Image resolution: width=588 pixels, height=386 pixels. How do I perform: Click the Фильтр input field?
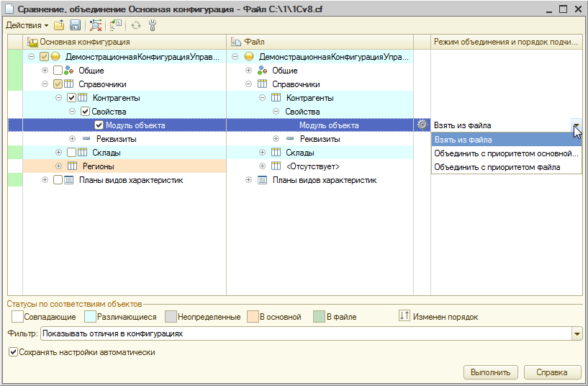click(x=307, y=333)
